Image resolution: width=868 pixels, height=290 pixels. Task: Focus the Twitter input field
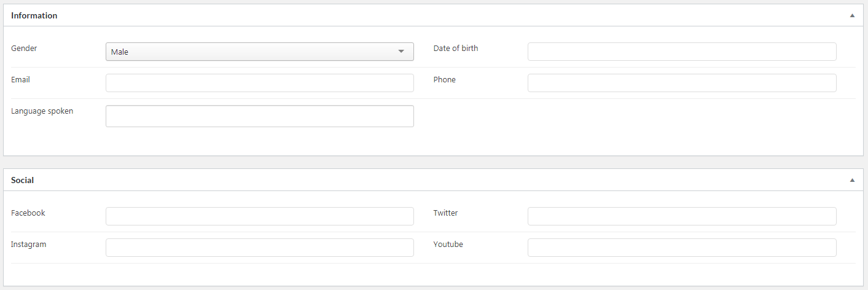682,216
